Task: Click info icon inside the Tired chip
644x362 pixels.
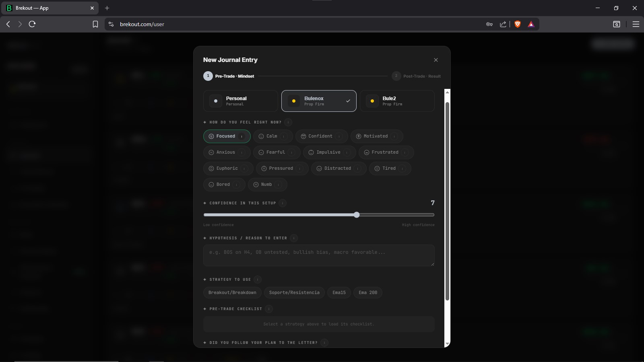Action: (402, 169)
